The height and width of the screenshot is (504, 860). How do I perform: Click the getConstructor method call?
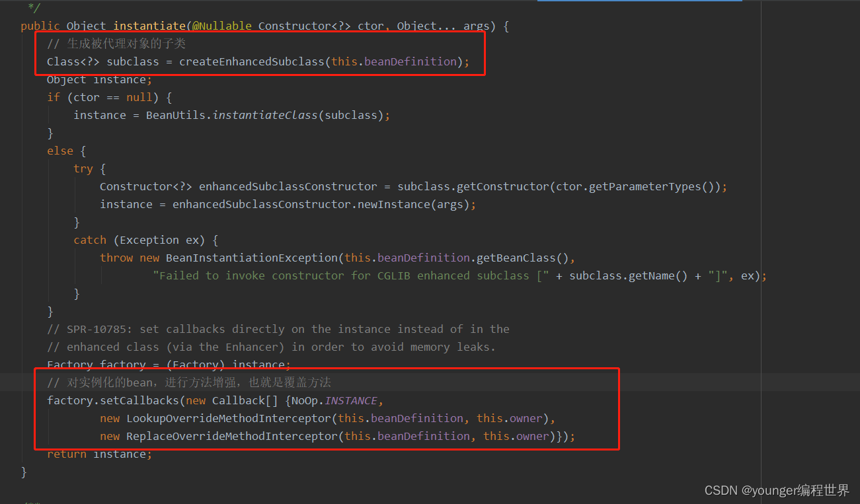pyautogui.click(x=503, y=186)
